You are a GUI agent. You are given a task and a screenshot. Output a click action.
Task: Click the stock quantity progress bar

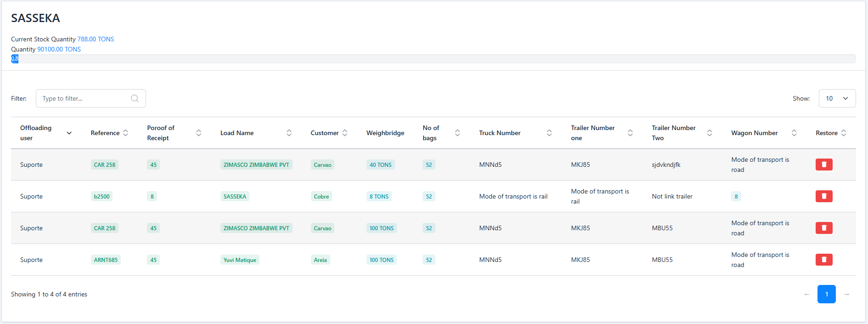click(433, 59)
